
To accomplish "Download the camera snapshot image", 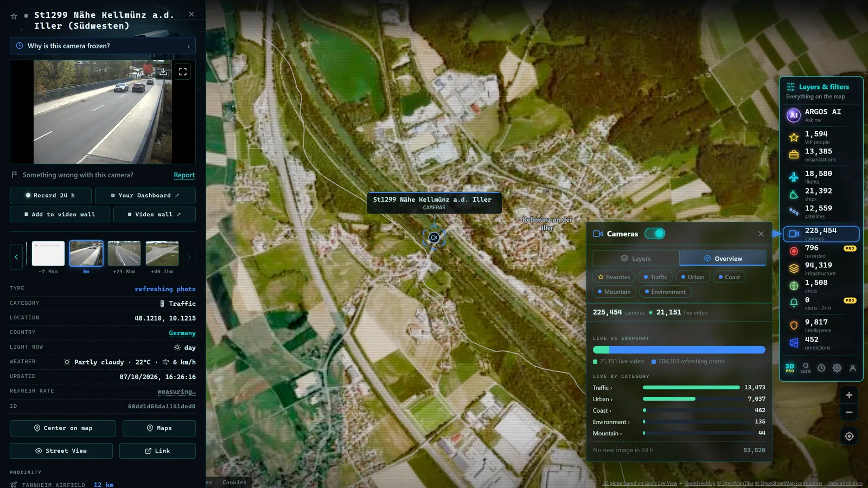I will 163,72.
